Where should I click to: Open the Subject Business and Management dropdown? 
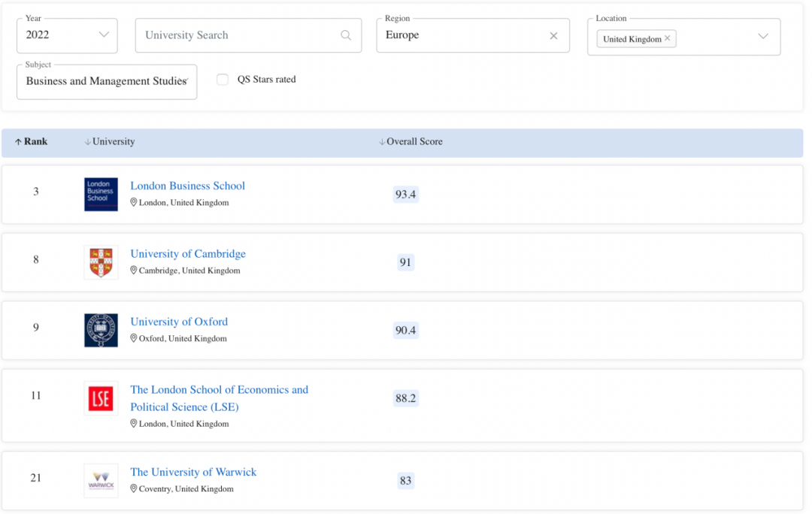coord(107,81)
